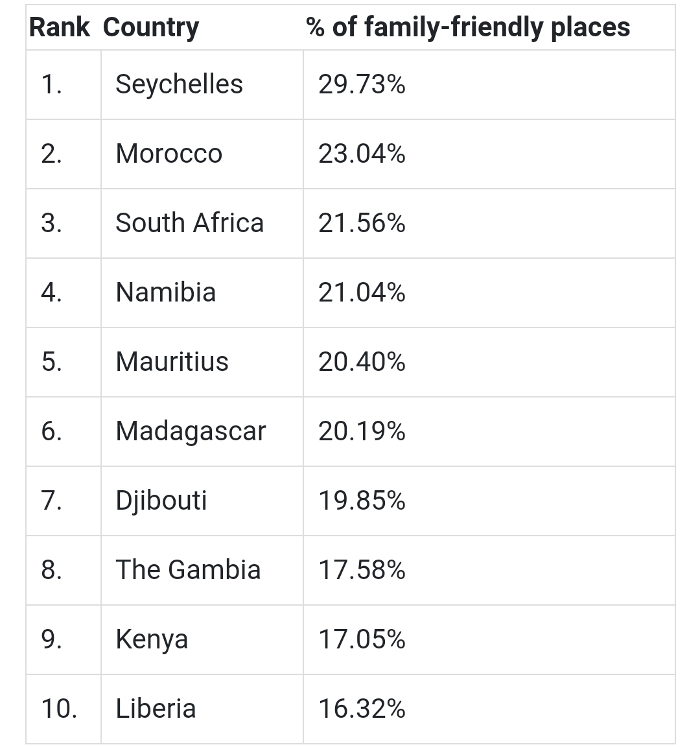The height and width of the screenshot is (747, 700).
Task: Select the Morocco country cell
Action: 169,154
